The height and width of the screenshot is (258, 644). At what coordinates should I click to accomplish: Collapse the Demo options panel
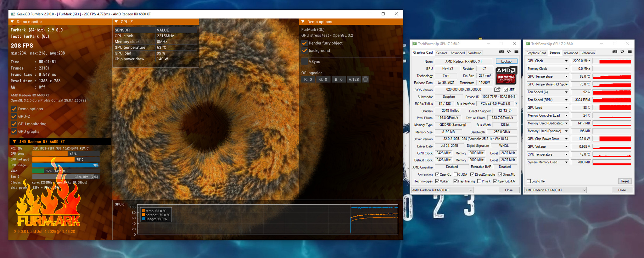[303, 22]
